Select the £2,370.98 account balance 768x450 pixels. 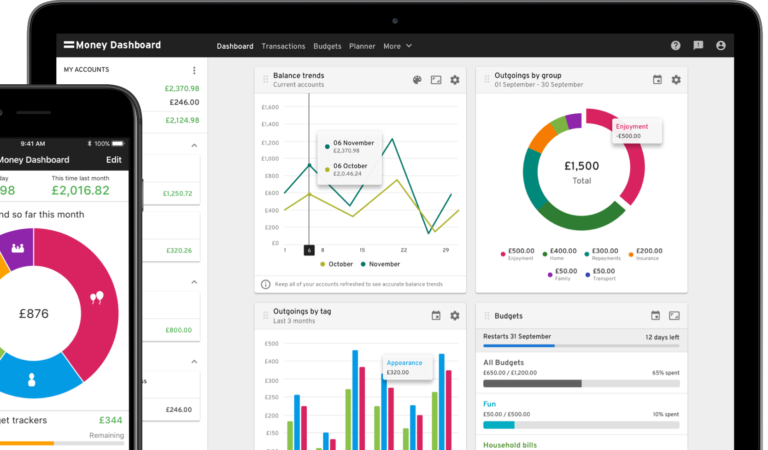click(x=182, y=89)
